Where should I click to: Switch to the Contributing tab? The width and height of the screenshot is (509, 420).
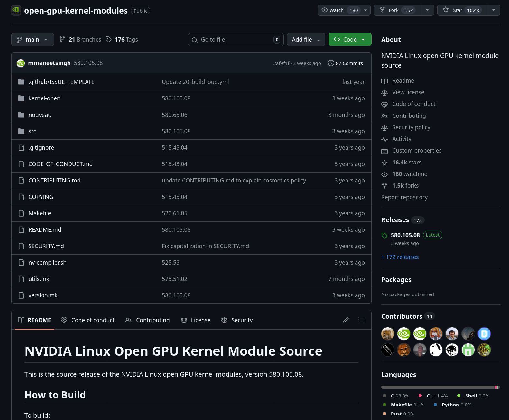[147, 320]
